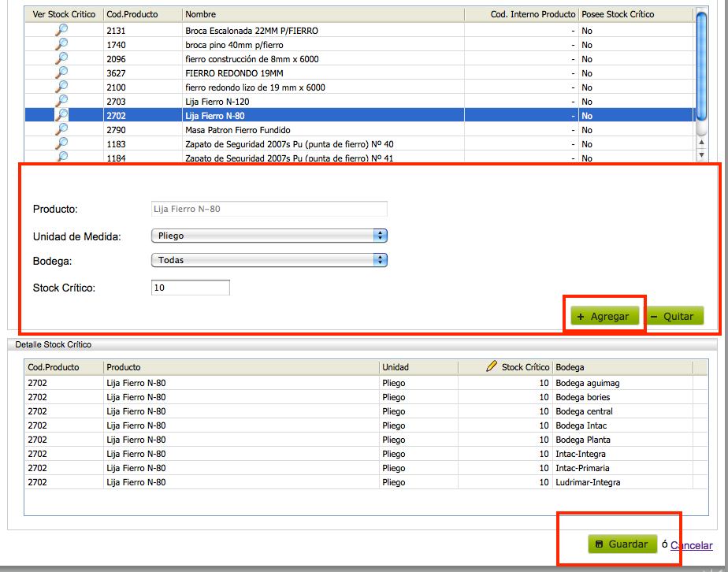Select row broca pino 40mm p/fierro
This screenshot has width=728, height=572.
pos(360,45)
